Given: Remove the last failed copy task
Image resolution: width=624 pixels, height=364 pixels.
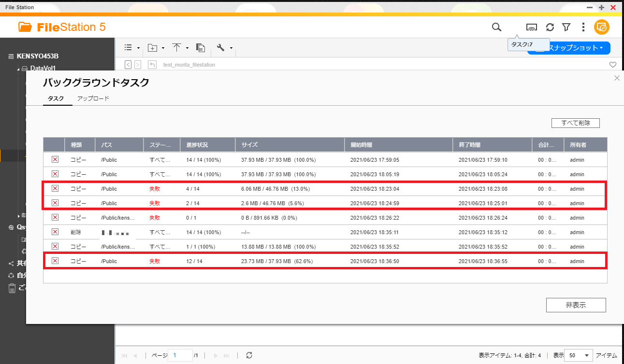Looking at the screenshot, I should pyautogui.click(x=55, y=261).
